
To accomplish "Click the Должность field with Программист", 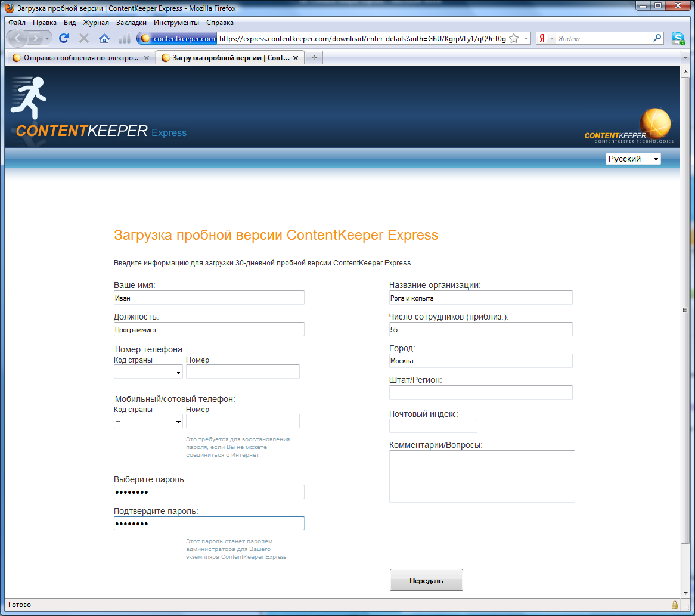I will (209, 329).
